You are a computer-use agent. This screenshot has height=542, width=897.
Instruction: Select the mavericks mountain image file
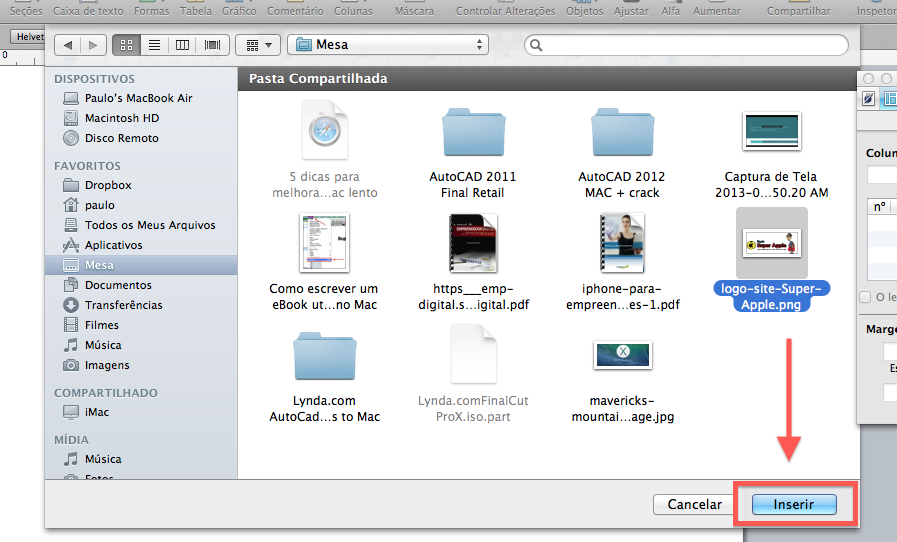point(622,357)
